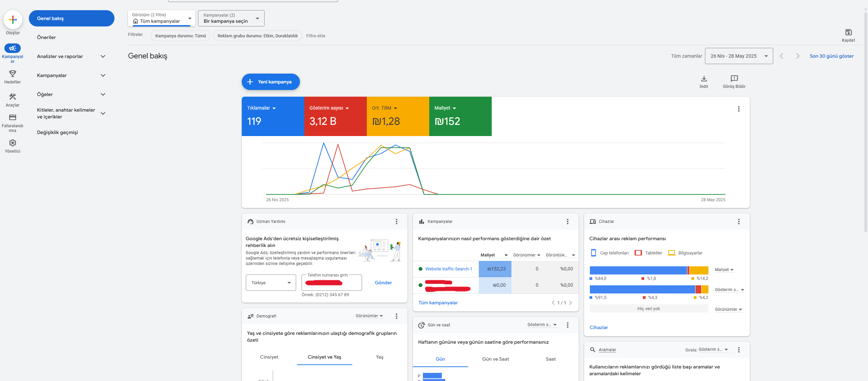Click Cihazlar link at card bottom
This screenshot has width=868, height=381.
pos(599,327)
